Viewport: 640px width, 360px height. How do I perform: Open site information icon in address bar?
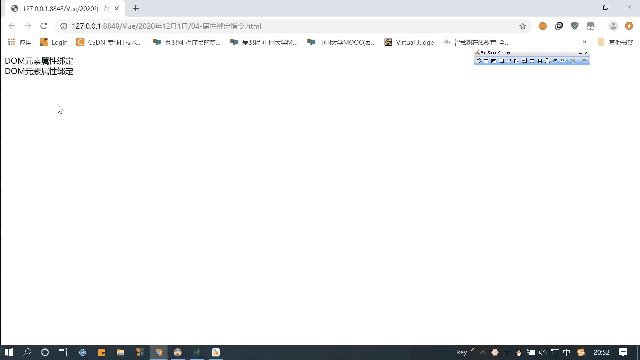pyautogui.click(x=63, y=26)
